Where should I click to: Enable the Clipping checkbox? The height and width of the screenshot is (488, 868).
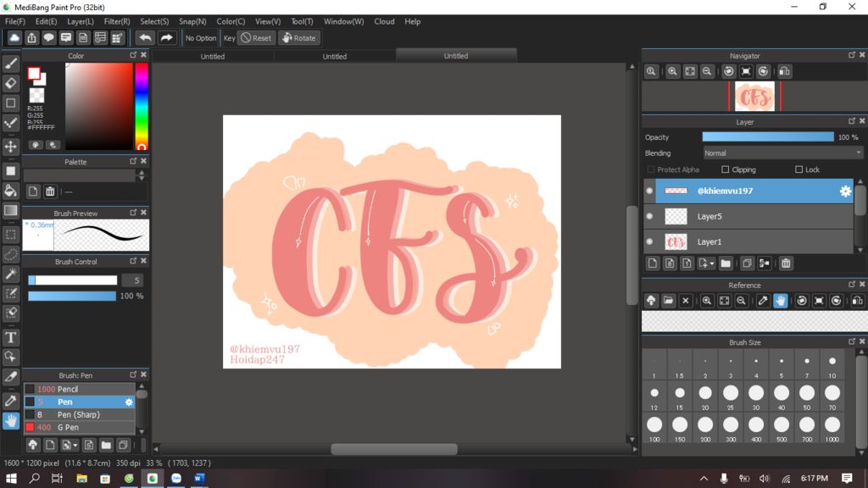click(725, 169)
